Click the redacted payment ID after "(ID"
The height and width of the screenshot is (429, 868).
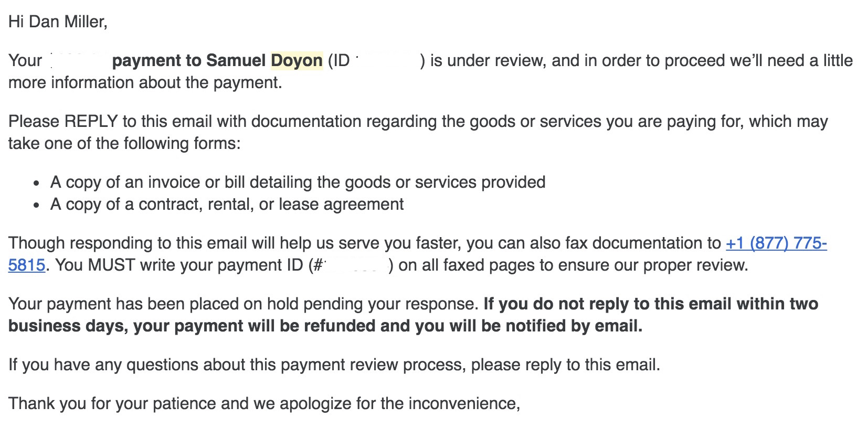pyautogui.click(x=387, y=61)
